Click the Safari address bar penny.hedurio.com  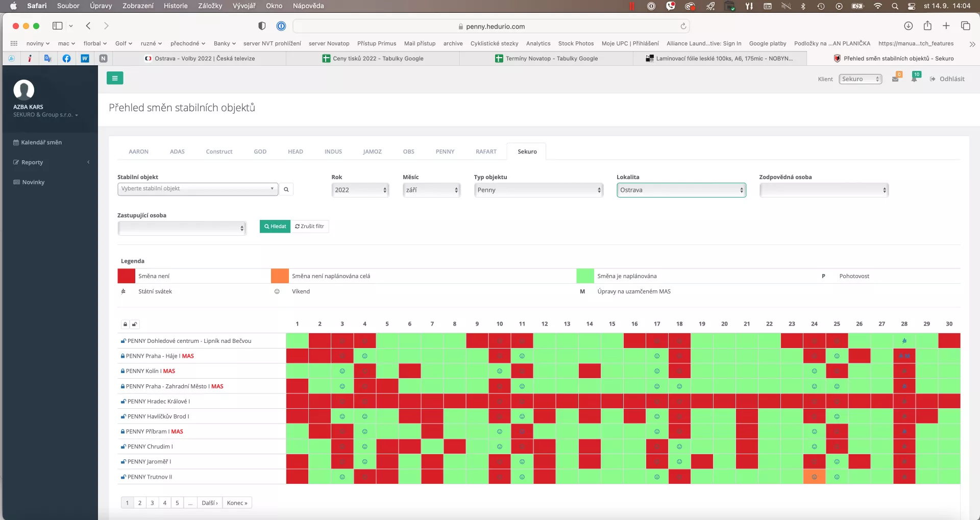tap(491, 26)
